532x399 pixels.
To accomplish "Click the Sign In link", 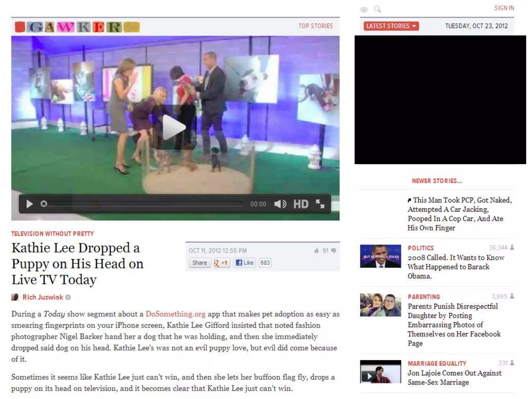I will (504, 8).
